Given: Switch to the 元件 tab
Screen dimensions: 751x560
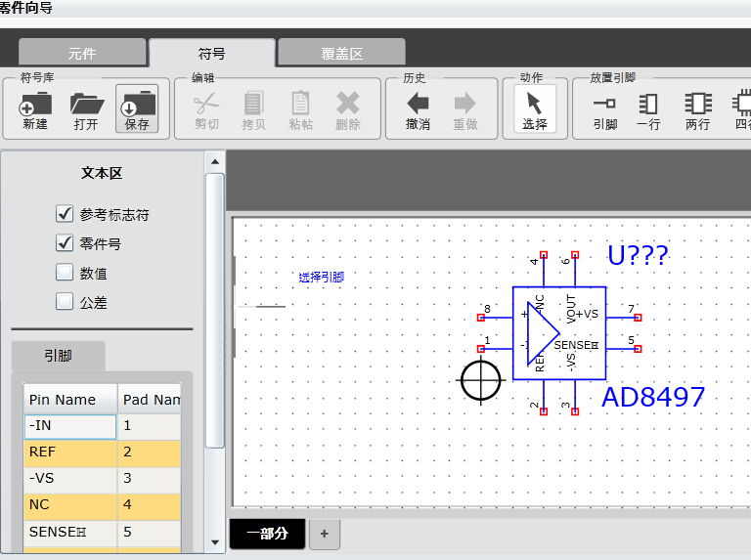Looking at the screenshot, I should [82, 53].
